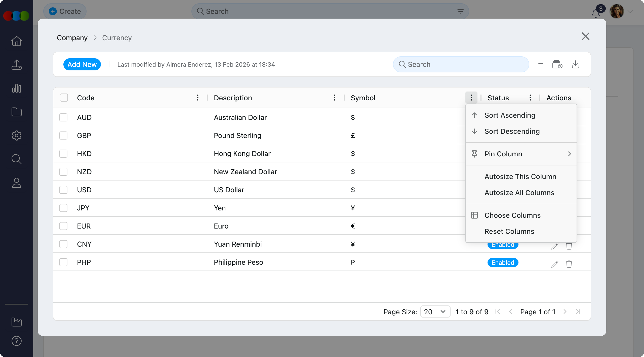The width and height of the screenshot is (644, 357).
Task: Click the export download icon near search
Action: (576, 65)
